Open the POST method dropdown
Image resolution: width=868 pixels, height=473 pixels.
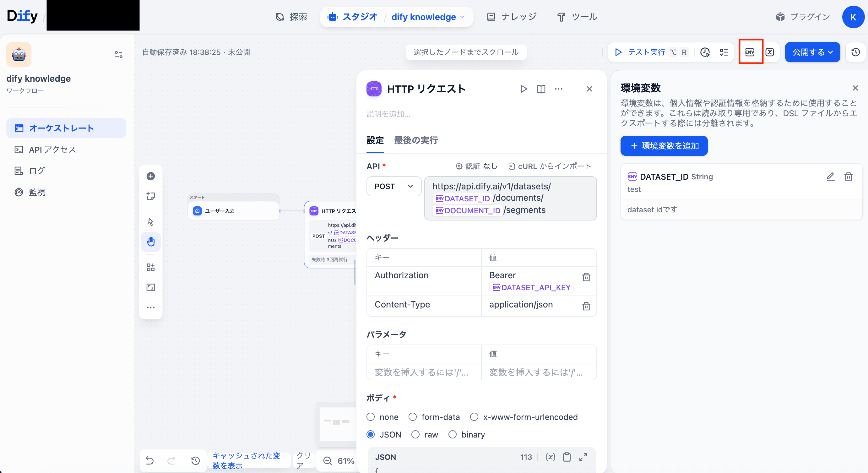pos(393,186)
